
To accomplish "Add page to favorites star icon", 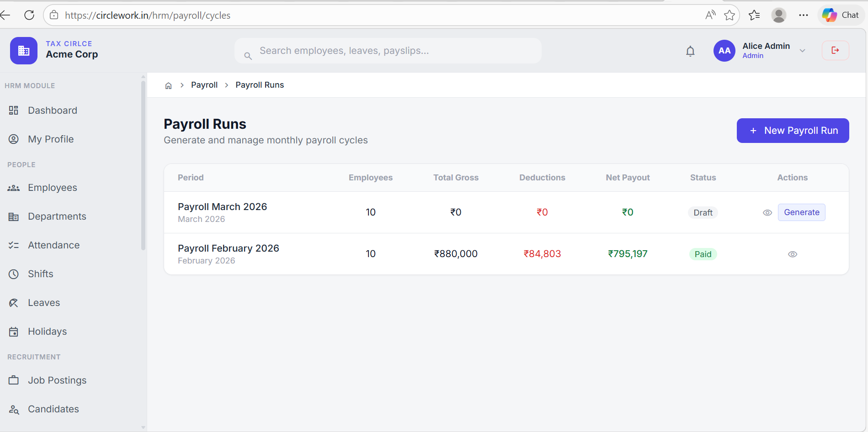I will (730, 16).
